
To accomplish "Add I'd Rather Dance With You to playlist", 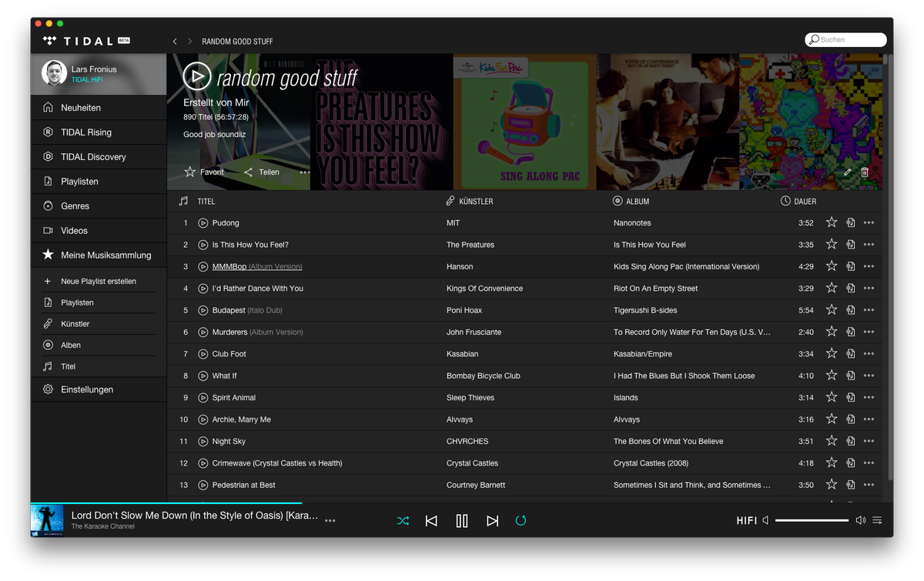I will [x=851, y=289].
